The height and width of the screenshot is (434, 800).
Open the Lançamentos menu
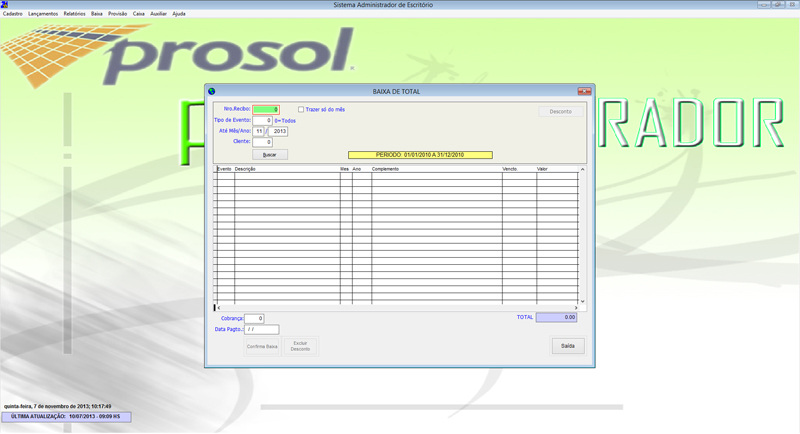pos(43,14)
